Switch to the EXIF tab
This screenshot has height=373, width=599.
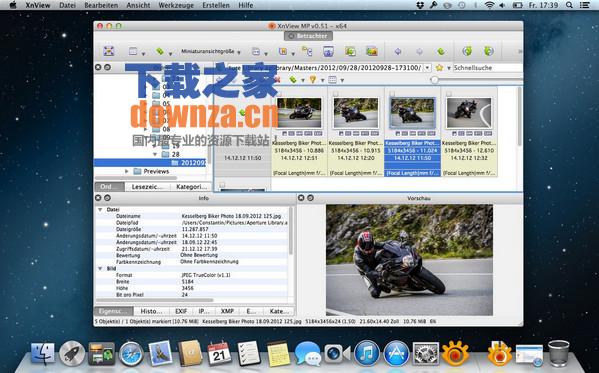(x=181, y=311)
